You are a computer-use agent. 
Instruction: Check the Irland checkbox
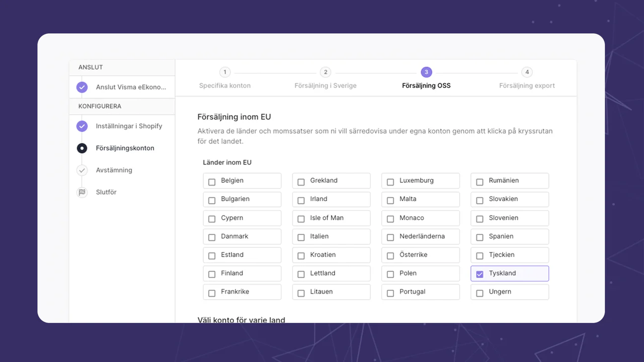(301, 200)
